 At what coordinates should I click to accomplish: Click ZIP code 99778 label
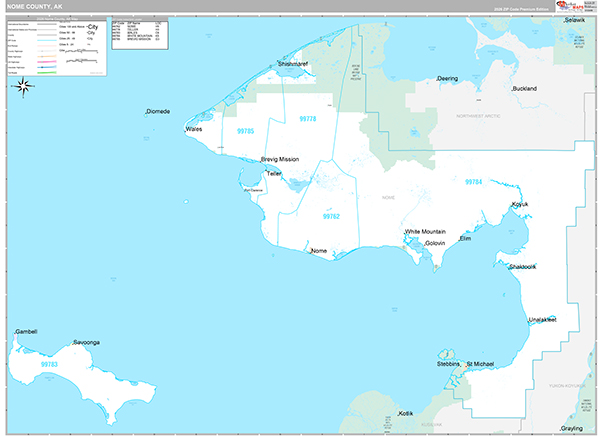tap(308, 119)
